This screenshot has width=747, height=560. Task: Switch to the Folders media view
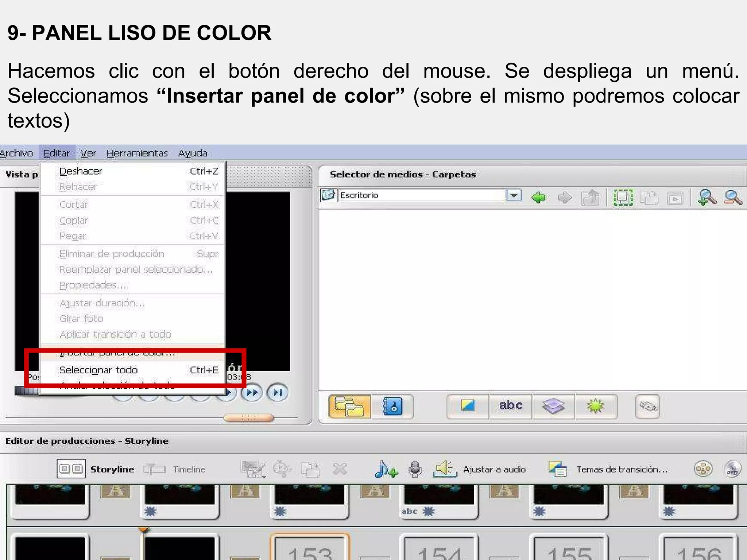coord(349,406)
